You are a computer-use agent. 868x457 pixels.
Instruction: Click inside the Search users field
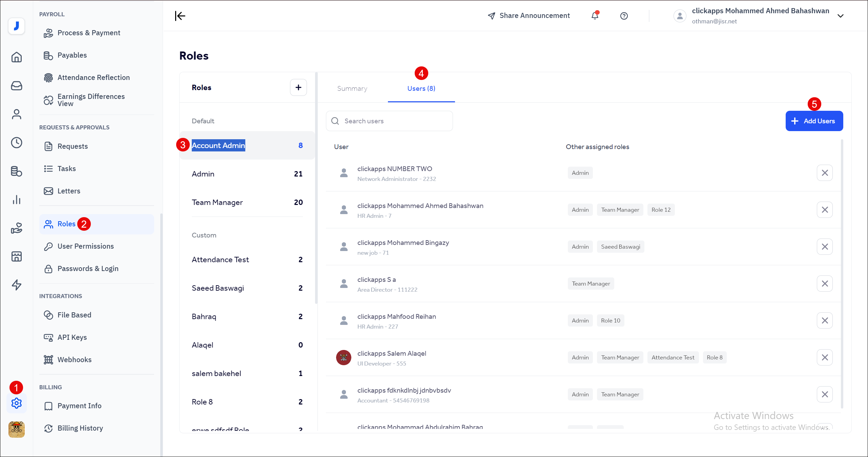click(389, 121)
